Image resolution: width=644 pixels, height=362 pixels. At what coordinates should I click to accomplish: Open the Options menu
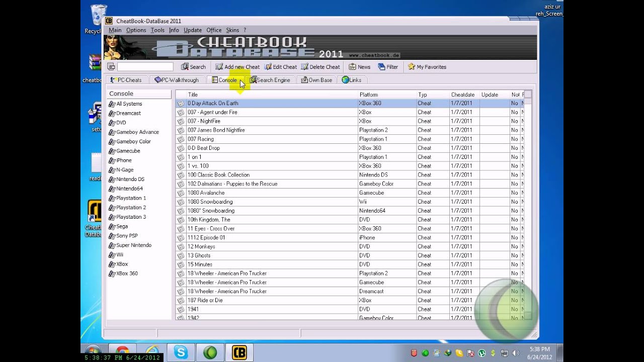pyautogui.click(x=136, y=30)
